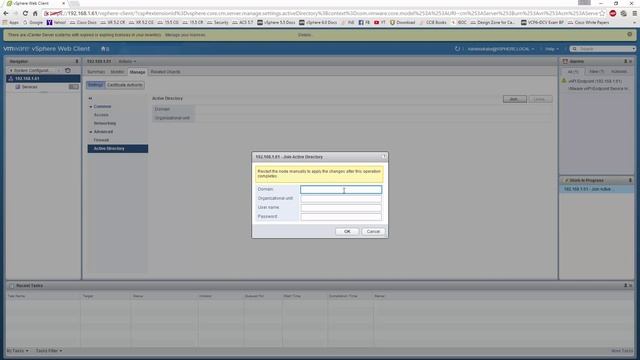The height and width of the screenshot is (360, 640).
Task: Pin the Alarms panel
Action: click(x=625, y=61)
